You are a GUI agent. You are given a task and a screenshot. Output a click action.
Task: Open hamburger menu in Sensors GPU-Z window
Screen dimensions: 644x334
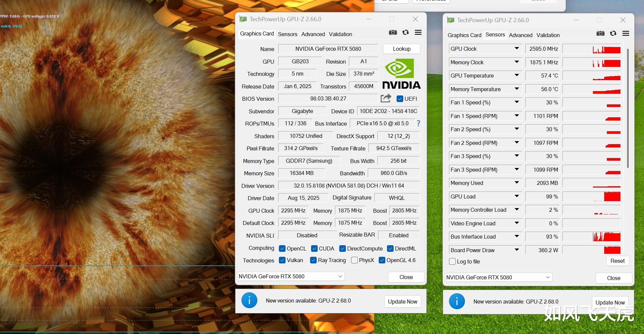(626, 33)
